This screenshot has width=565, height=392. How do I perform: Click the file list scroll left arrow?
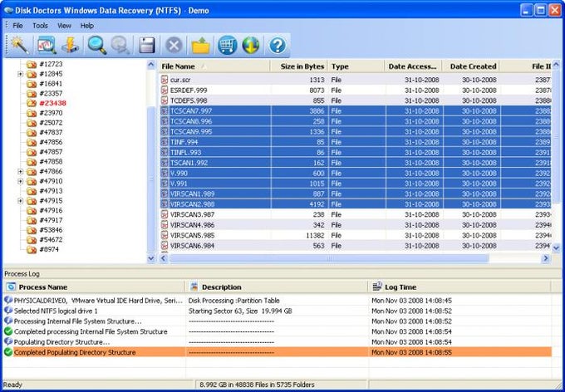point(164,258)
